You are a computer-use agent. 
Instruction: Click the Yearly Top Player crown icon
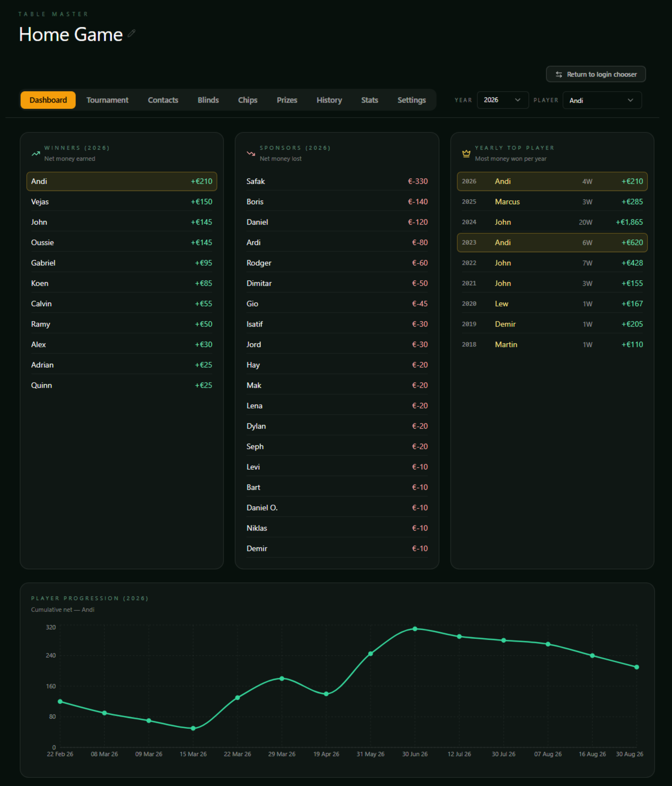tap(466, 154)
